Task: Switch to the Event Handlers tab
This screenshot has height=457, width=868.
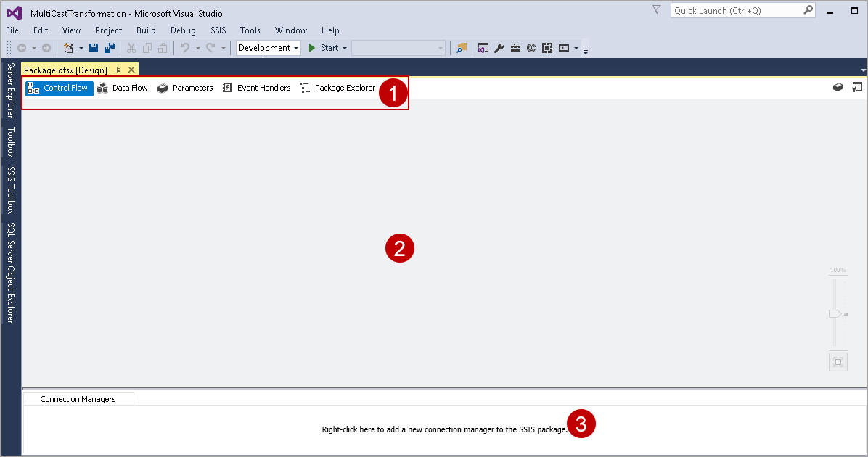Action: [257, 88]
